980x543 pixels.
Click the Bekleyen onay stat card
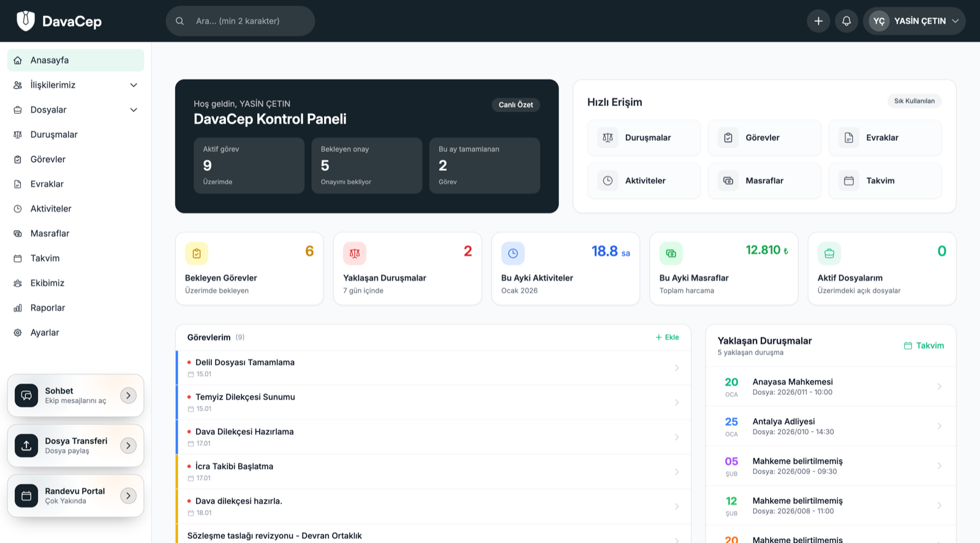point(367,166)
